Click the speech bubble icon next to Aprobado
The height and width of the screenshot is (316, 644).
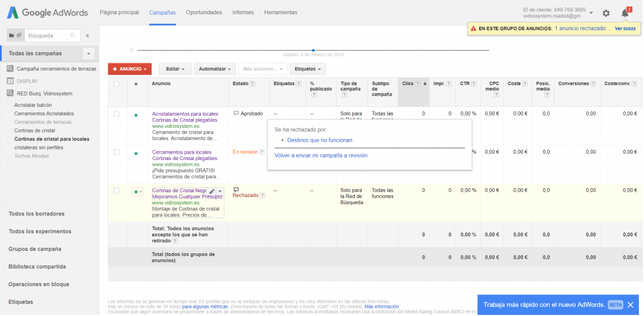click(x=236, y=113)
